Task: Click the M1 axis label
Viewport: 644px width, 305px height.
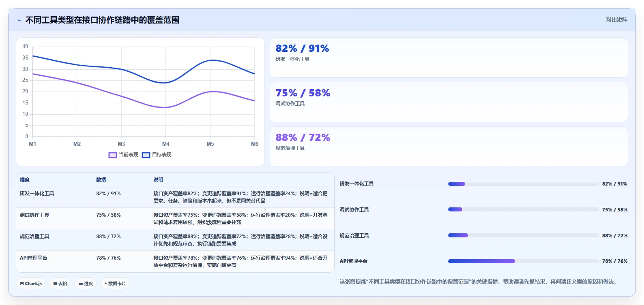Action: tap(32, 144)
